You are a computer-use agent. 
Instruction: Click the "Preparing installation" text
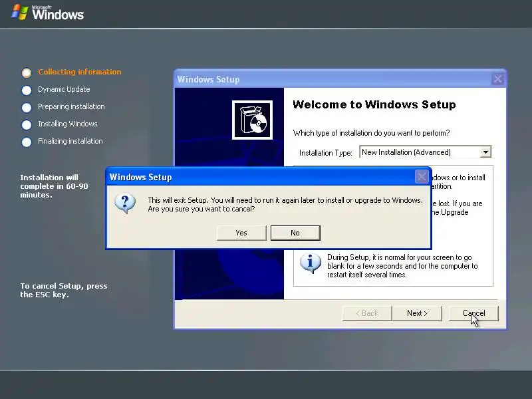point(71,106)
